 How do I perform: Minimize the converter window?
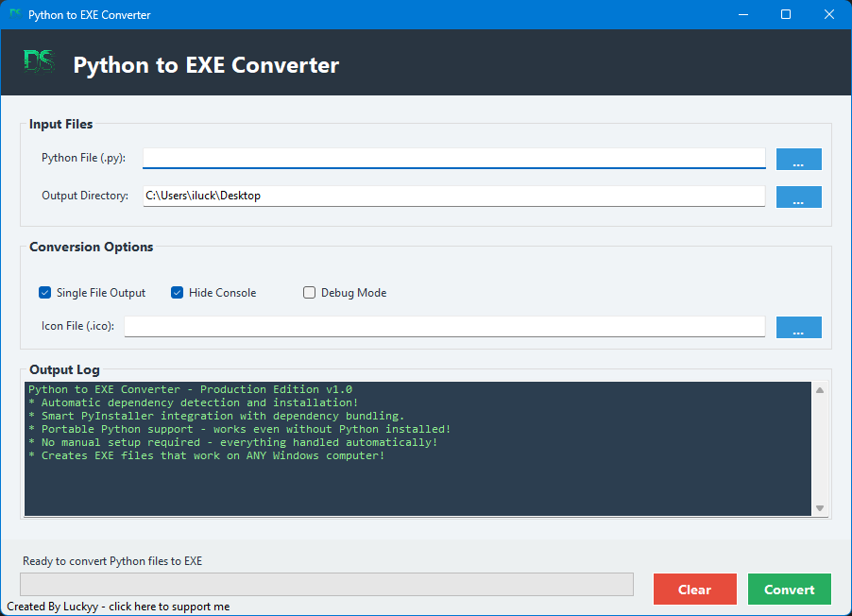point(742,14)
